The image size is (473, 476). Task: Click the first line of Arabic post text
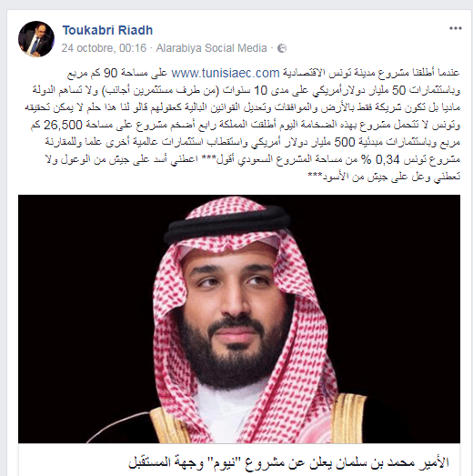[264, 73]
